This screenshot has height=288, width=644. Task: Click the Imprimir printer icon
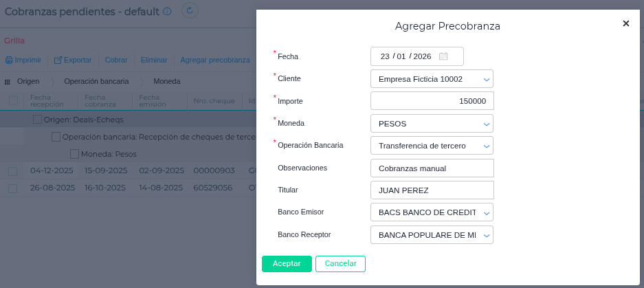click(9, 60)
